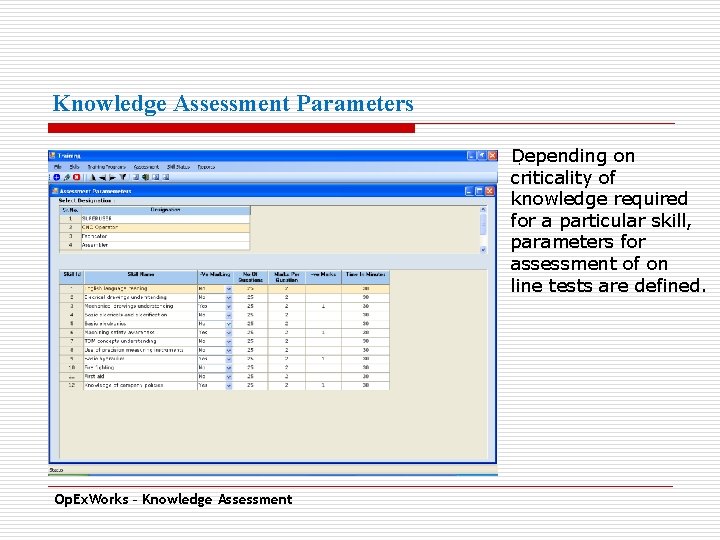Open -Ve Marking dropdown for skill row 9

pos(229,359)
